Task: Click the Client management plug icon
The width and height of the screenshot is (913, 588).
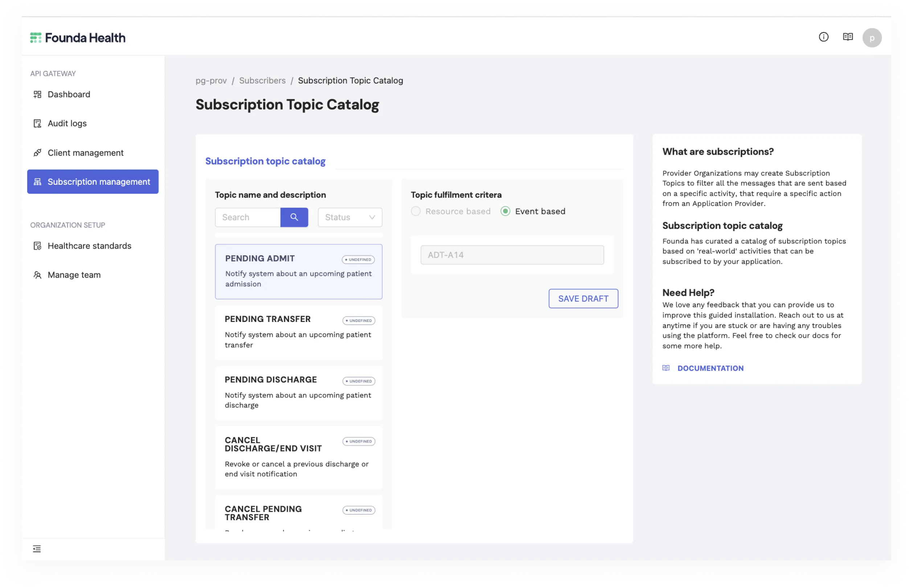Action: click(x=37, y=153)
